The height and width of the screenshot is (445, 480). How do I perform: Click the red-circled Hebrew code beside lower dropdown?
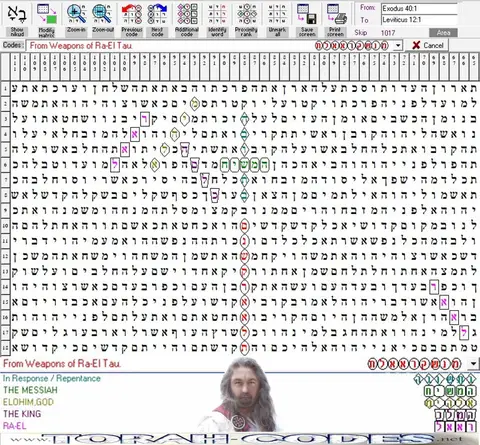tap(415, 364)
